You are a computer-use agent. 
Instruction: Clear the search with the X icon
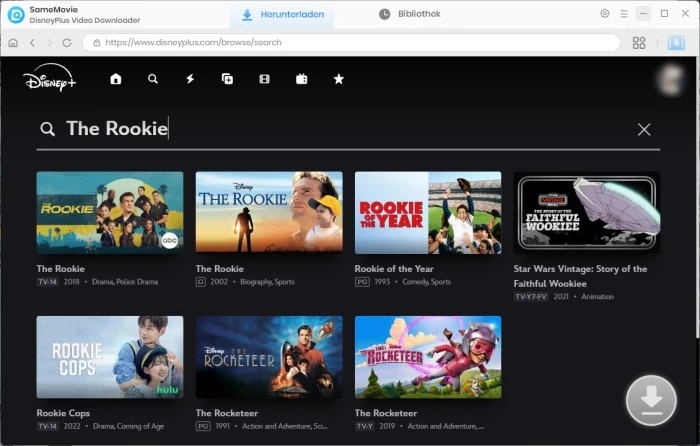(644, 129)
